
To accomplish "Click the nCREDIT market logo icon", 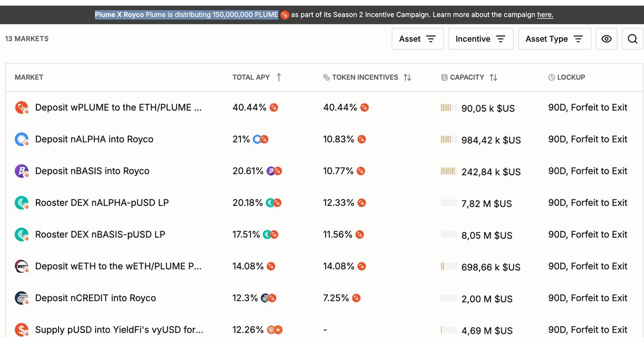I will (x=21, y=298).
